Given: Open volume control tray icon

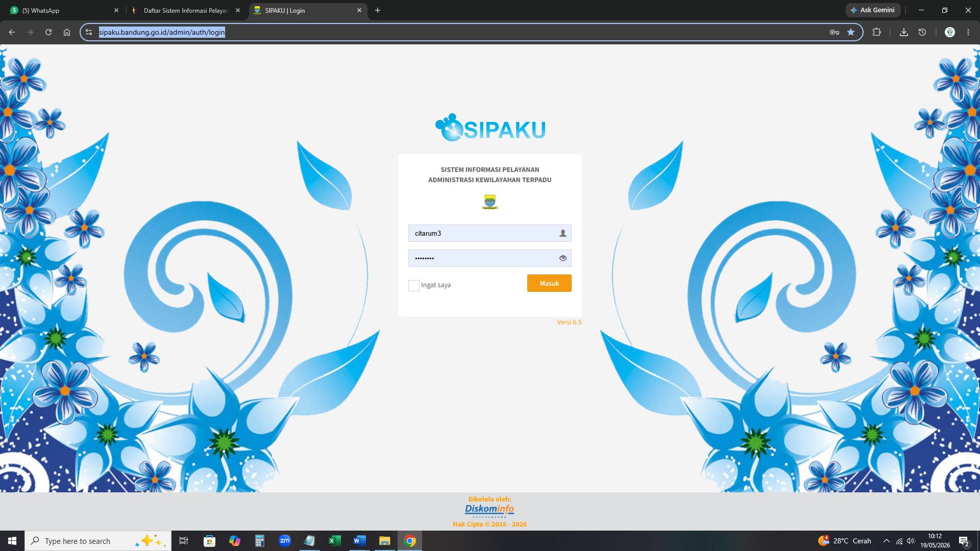Looking at the screenshot, I should (x=911, y=541).
